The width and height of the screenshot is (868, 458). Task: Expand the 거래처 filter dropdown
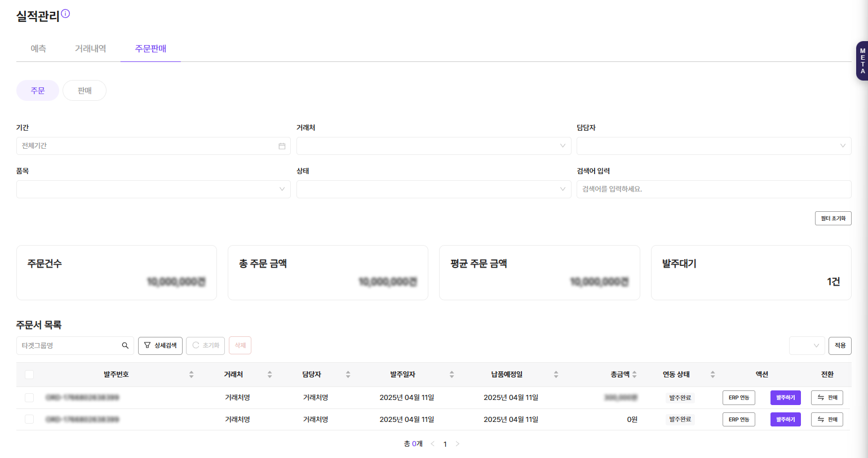[x=433, y=146]
